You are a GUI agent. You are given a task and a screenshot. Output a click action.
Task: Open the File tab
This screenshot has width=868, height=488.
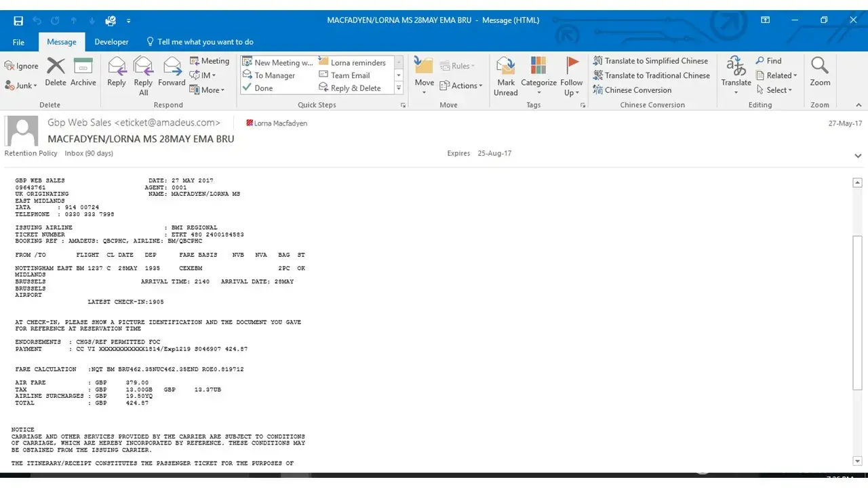tap(18, 42)
